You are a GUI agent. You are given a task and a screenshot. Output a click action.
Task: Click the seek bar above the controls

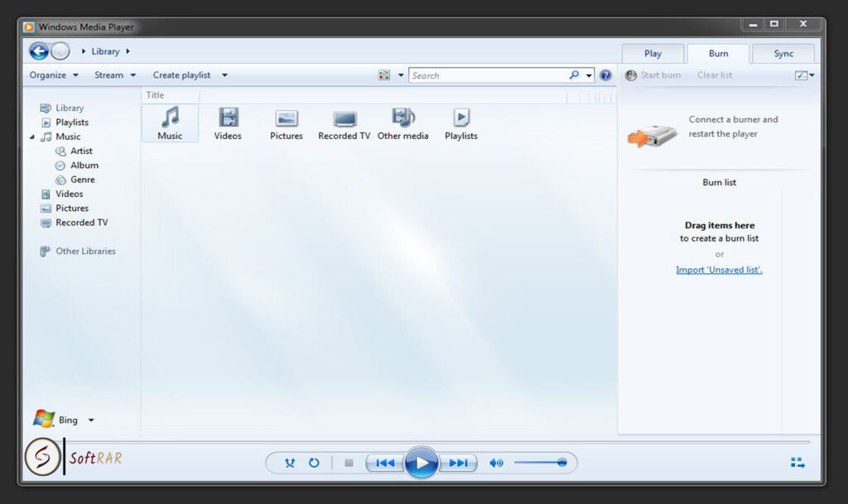click(x=417, y=442)
